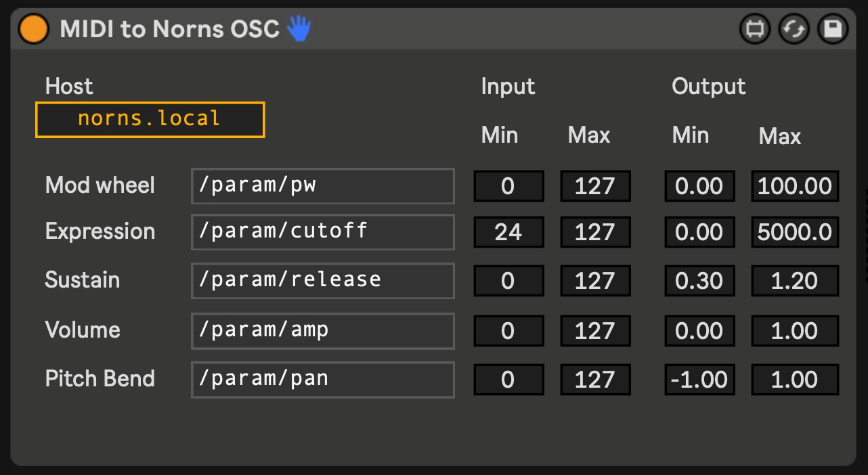
Task: Select the Pitch Bend /param/pan address field
Action: pos(322,380)
